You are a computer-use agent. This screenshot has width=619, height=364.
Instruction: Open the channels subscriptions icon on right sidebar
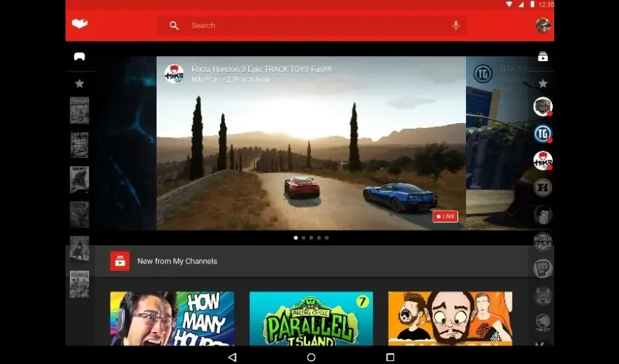543,57
